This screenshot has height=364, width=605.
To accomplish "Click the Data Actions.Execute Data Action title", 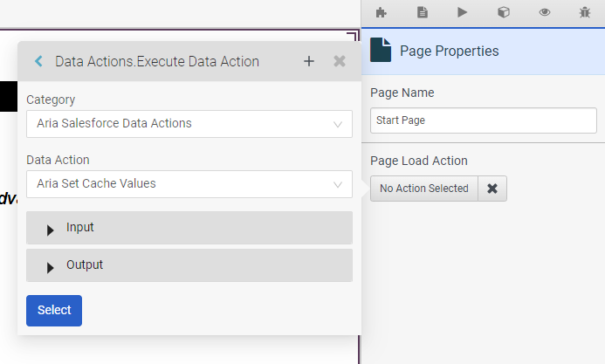I will pyautogui.click(x=157, y=61).
